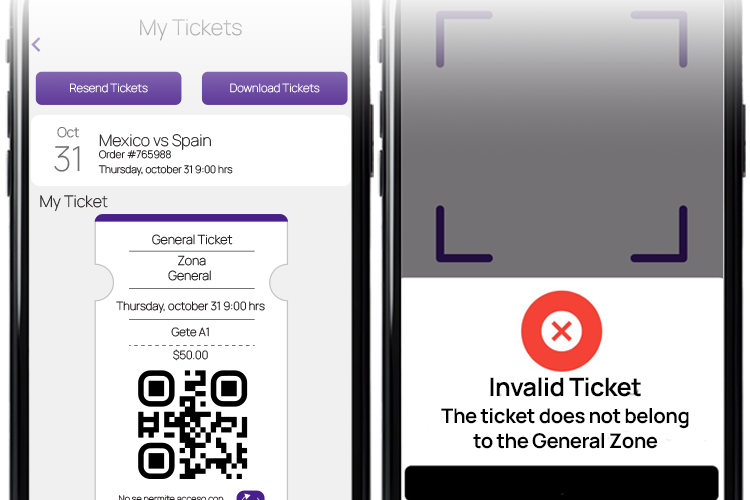The height and width of the screenshot is (500, 750).
Task: Select the Mexico vs Spain order card
Action: click(190, 151)
